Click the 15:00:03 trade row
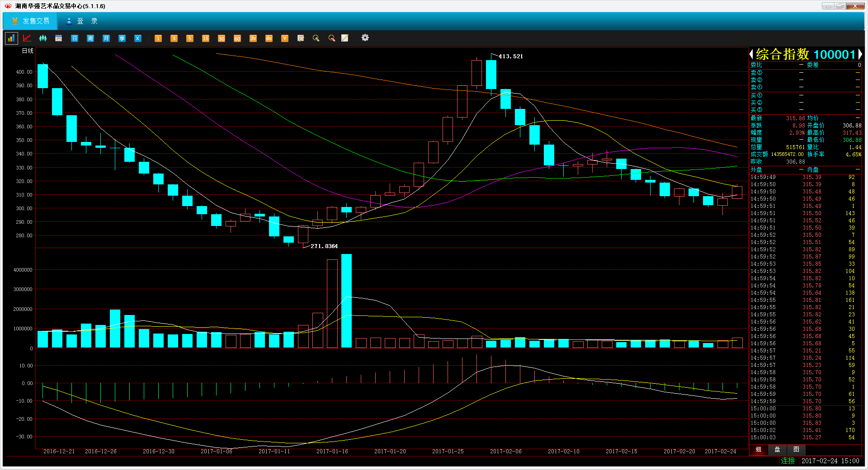Image resolution: width=868 pixels, height=470 pixels. point(806,437)
